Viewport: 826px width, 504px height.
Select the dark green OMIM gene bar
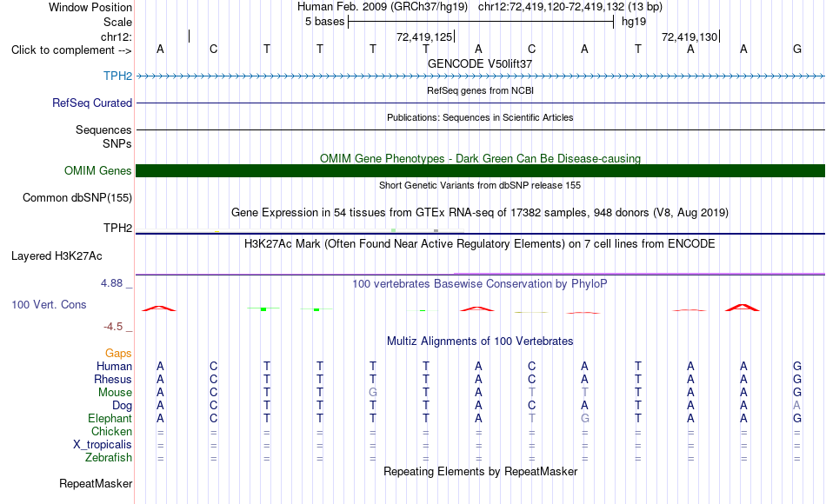[x=480, y=170]
